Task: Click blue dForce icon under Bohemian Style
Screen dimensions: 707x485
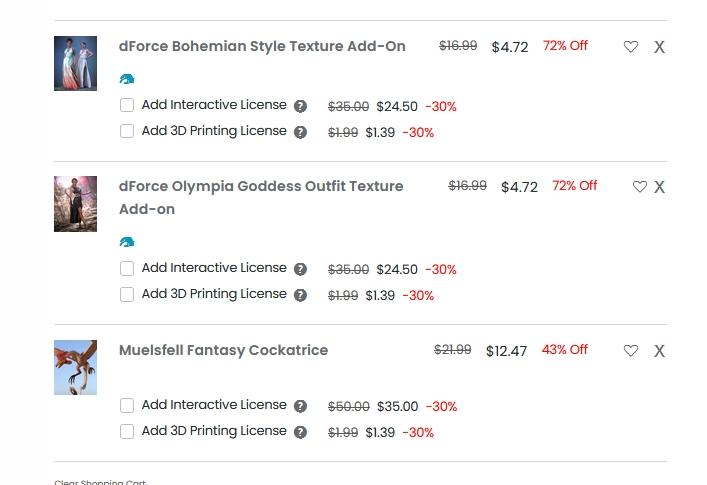Action: coord(127,79)
